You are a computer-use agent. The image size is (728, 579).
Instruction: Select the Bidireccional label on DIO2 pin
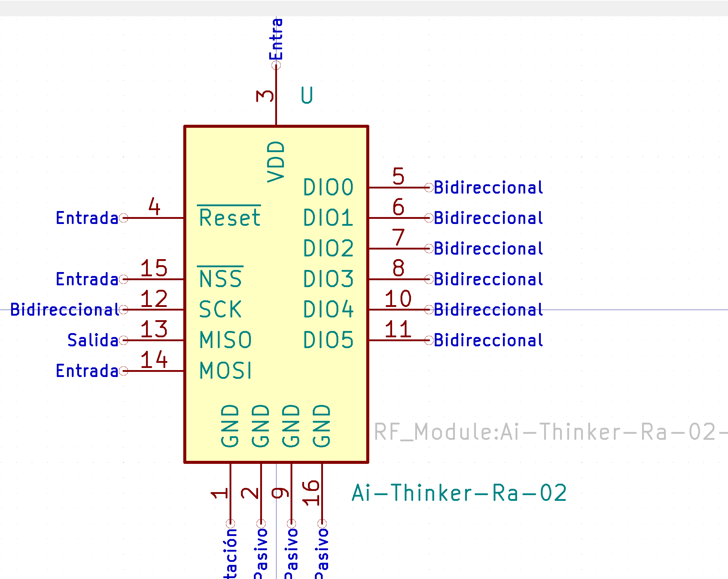(x=488, y=248)
